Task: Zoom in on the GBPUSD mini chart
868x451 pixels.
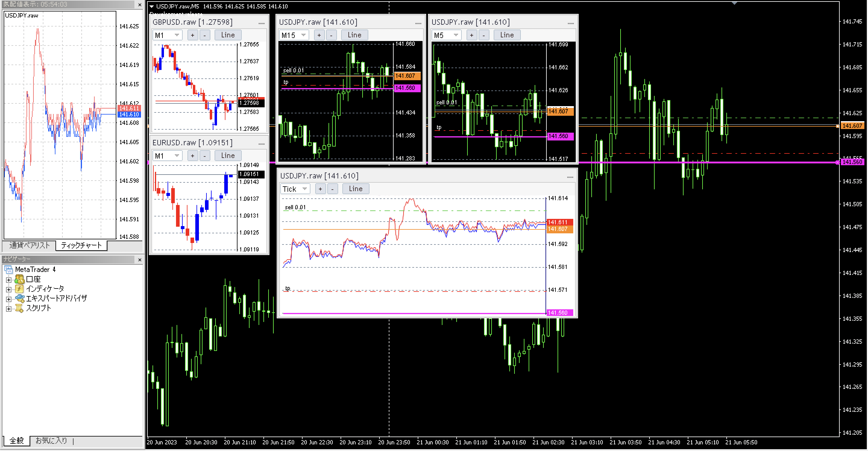Action: click(192, 35)
